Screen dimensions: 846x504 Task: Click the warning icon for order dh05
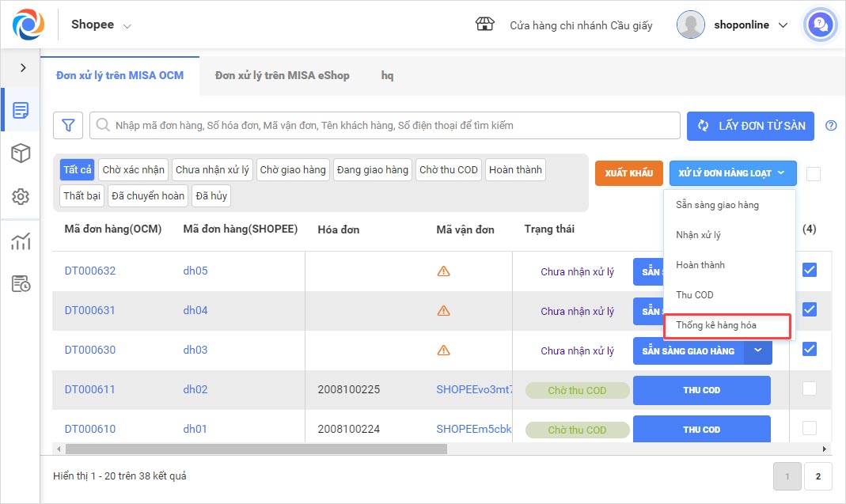pos(443,271)
